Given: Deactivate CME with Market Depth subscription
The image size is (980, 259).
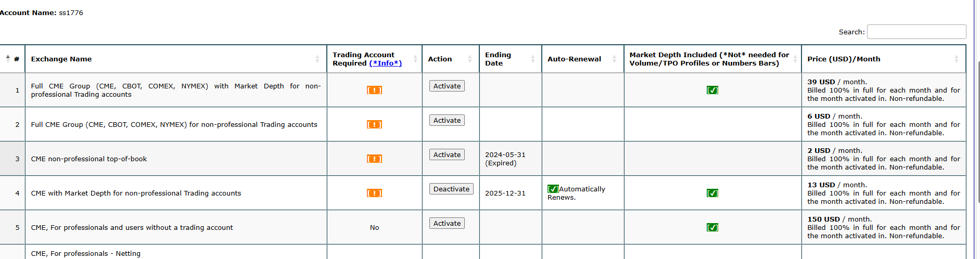Looking at the screenshot, I should tap(451, 189).
